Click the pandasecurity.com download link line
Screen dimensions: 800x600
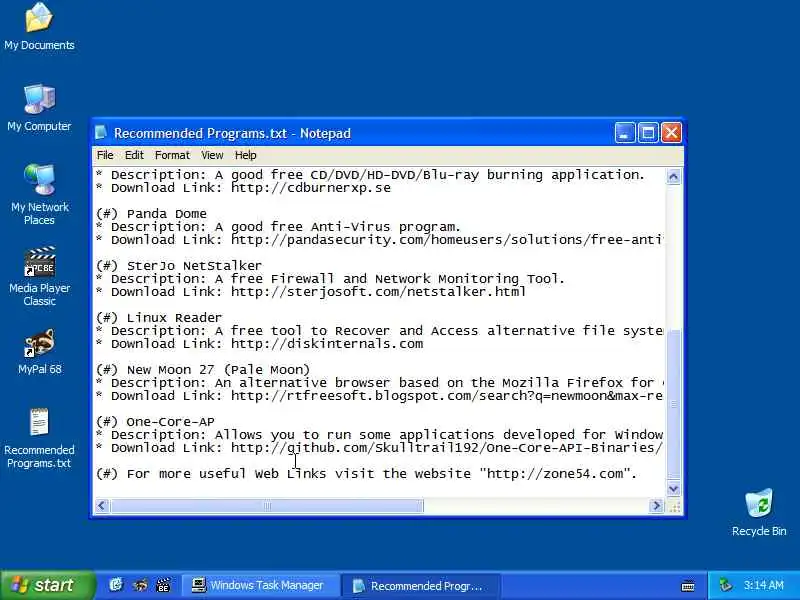pos(379,240)
